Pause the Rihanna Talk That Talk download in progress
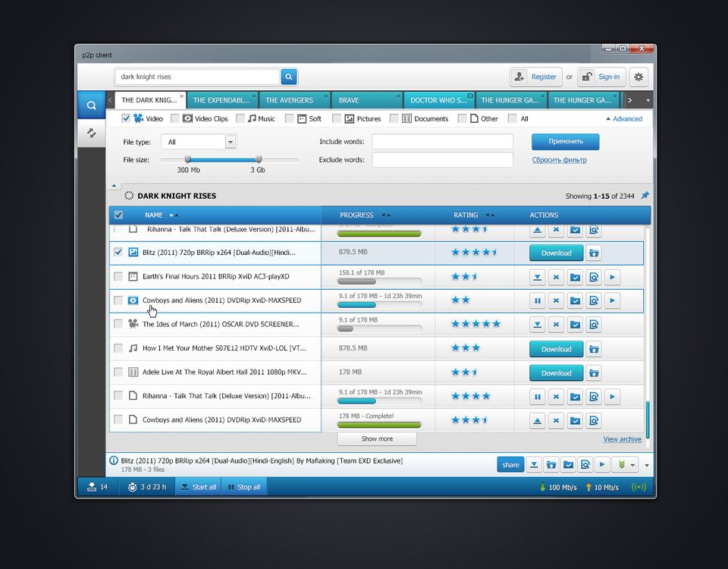728x569 pixels. tap(537, 397)
